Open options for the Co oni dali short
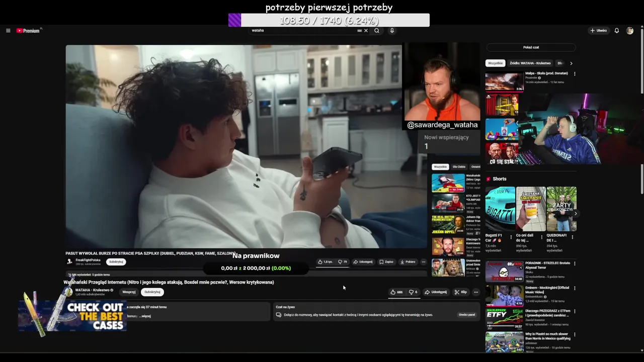The height and width of the screenshot is (362, 644). pyautogui.click(x=542, y=237)
